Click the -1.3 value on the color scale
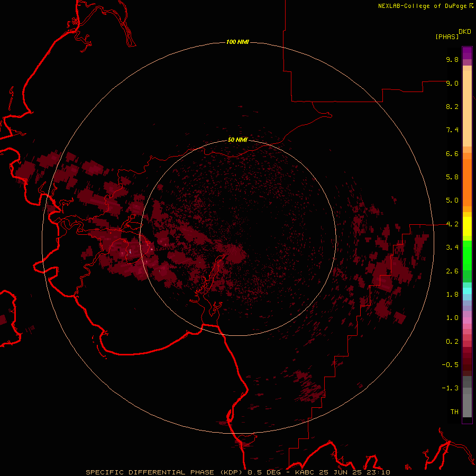The height and width of the screenshot is (476, 476). coord(450,388)
